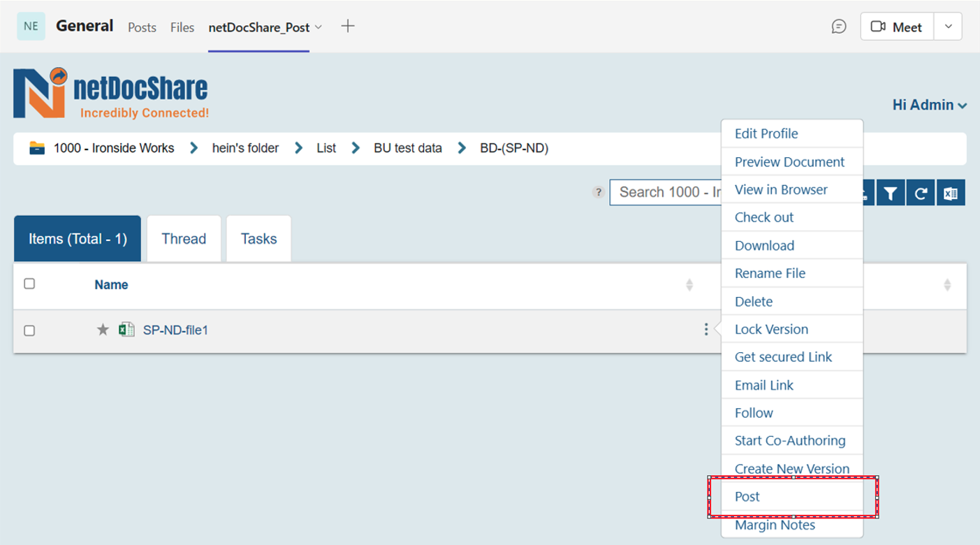Choose Rename File menu item

pyautogui.click(x=792, y=273)
